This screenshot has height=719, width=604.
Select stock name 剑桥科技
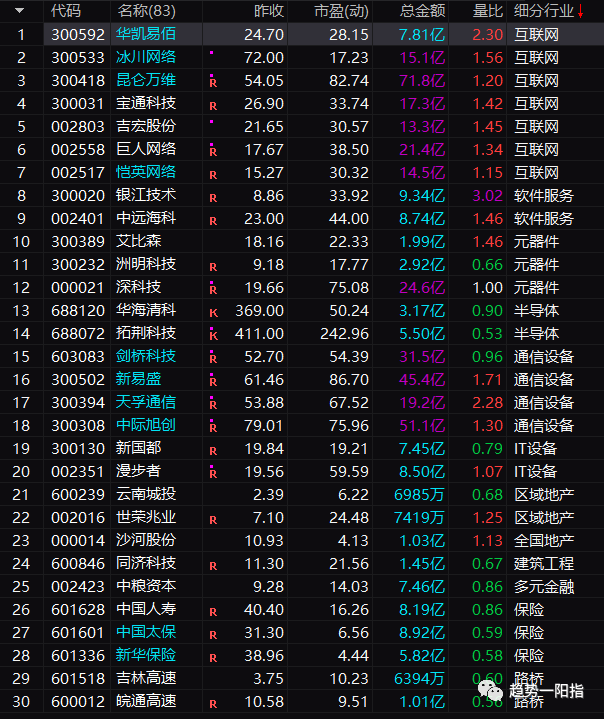[x=146, y=356]
